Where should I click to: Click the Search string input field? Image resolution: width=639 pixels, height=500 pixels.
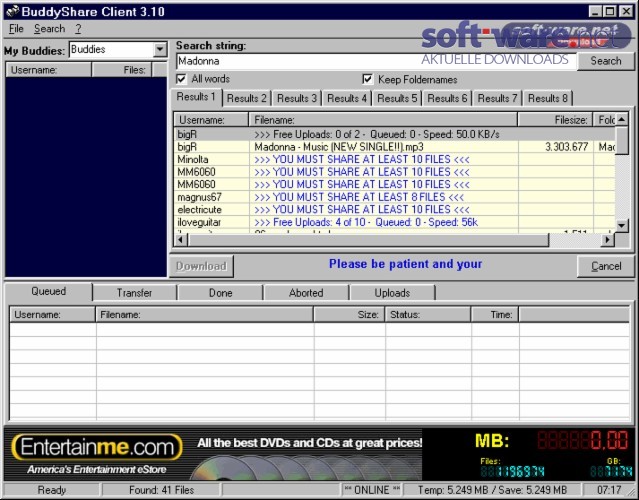point(376,61)
